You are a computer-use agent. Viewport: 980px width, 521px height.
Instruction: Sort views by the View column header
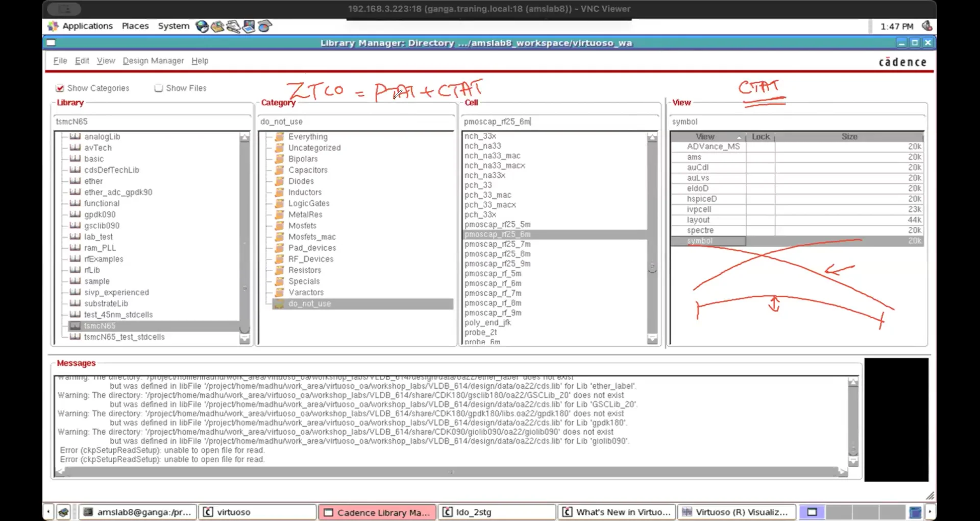point(708,137)
